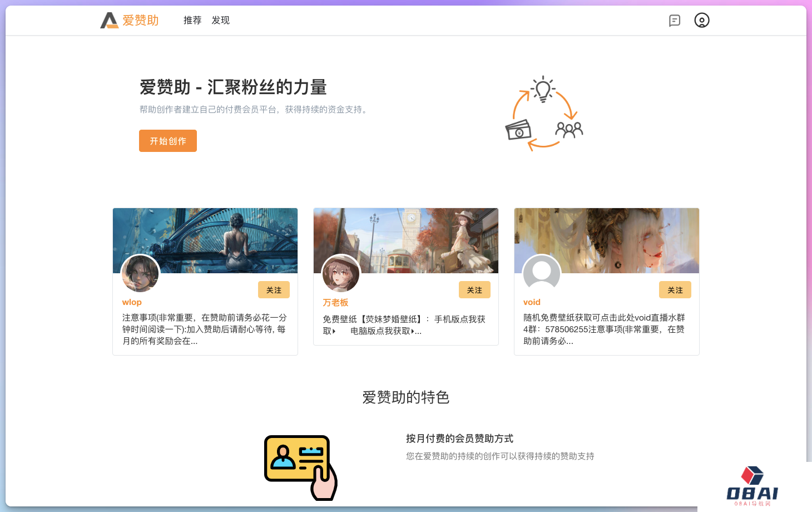The image size is (812, 512).
Task: Click 万老板's description about 免费壁纸
Action: (404, 325)
